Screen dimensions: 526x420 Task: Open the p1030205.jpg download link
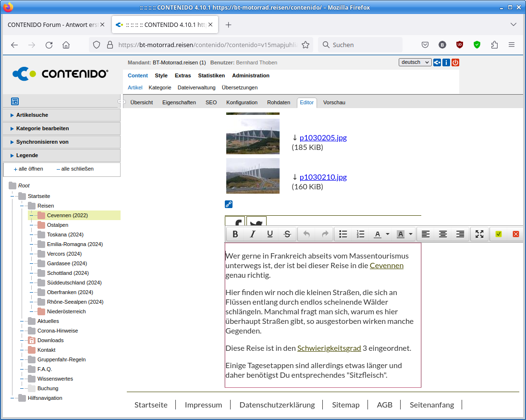tap(323, 137)
